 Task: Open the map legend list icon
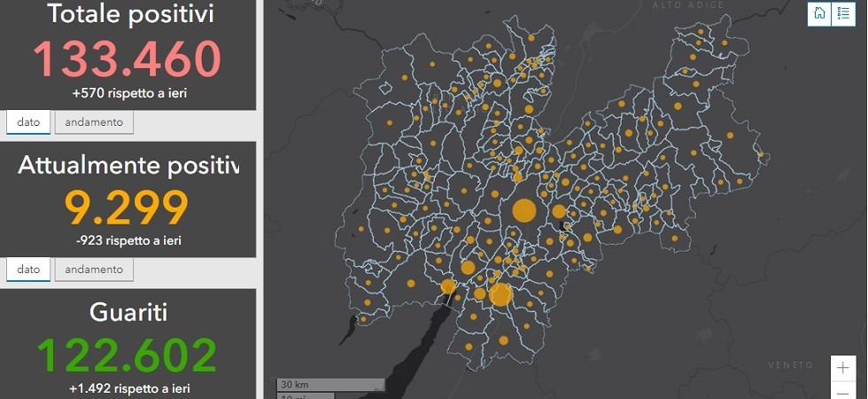tap(843, 13)
